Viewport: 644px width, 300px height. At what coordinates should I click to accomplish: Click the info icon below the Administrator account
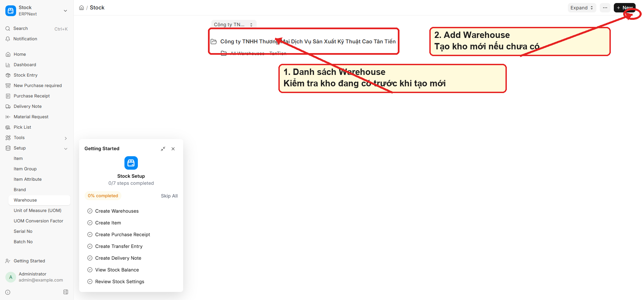click(x=8, y=292)
